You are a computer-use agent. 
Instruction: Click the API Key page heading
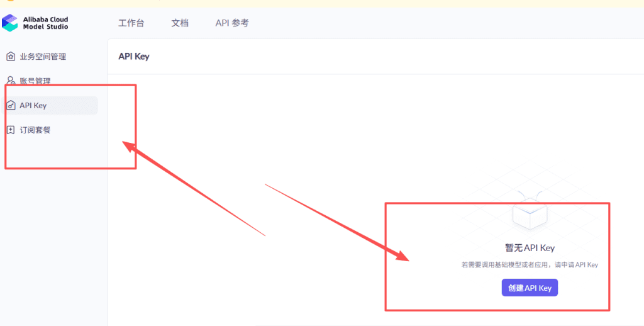134,56
